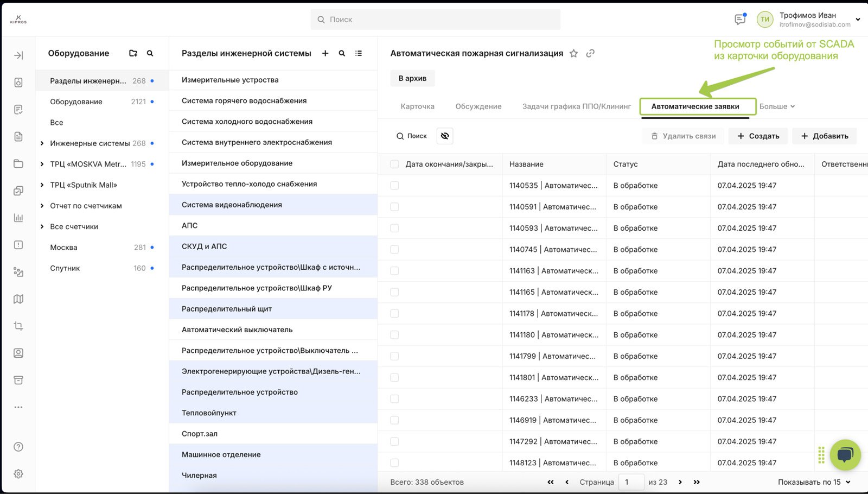Select Москва item in equipment list

point(102,248)
